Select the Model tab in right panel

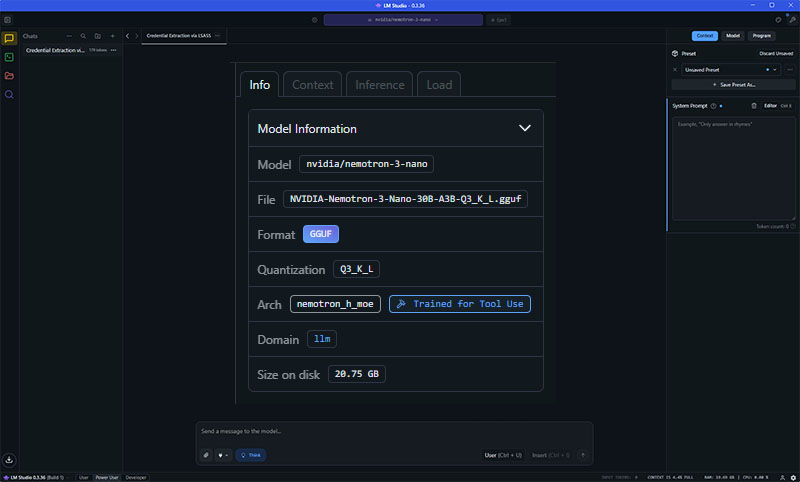(733, 36)
